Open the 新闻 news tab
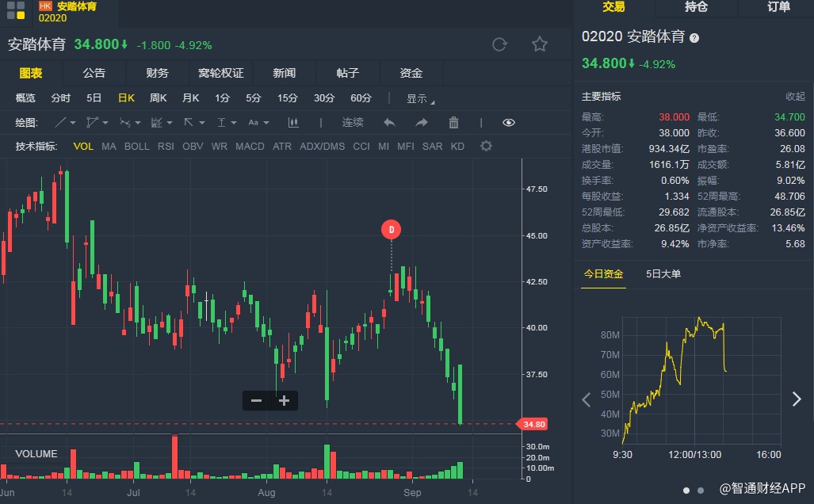This screenshot has height=504, width=814. (x=285, y=73)
